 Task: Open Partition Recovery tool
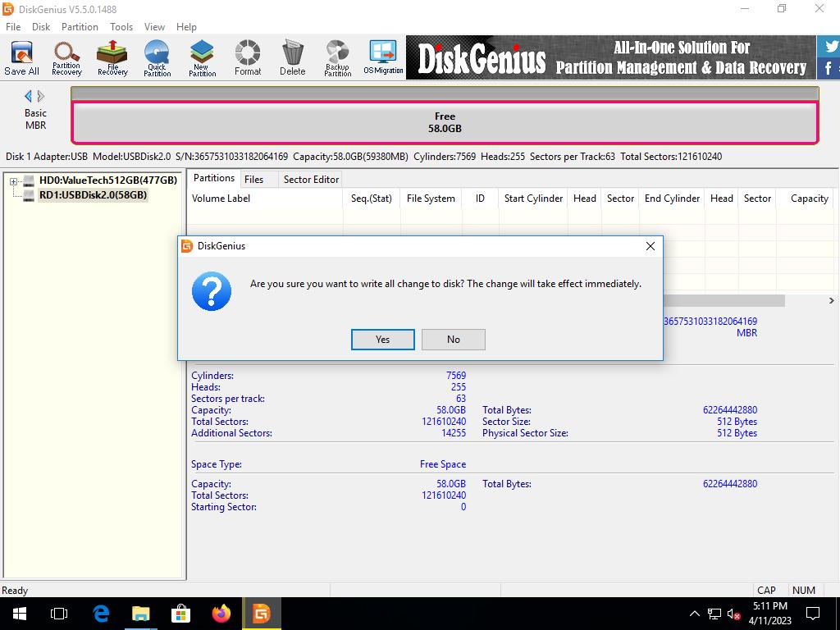point(66,57)
